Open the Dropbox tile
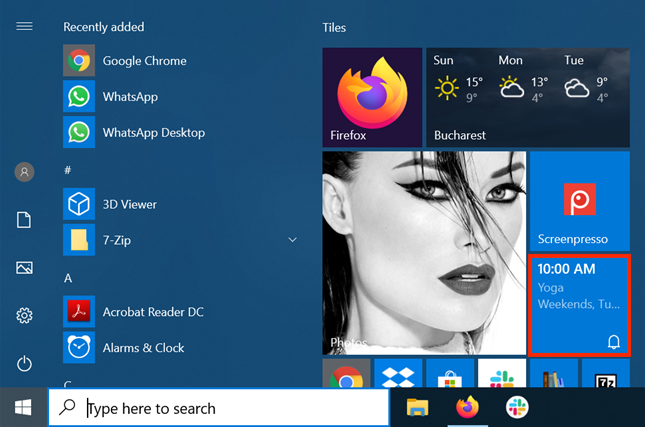Viewport: 645px width, 427px height. coord(398,373)
